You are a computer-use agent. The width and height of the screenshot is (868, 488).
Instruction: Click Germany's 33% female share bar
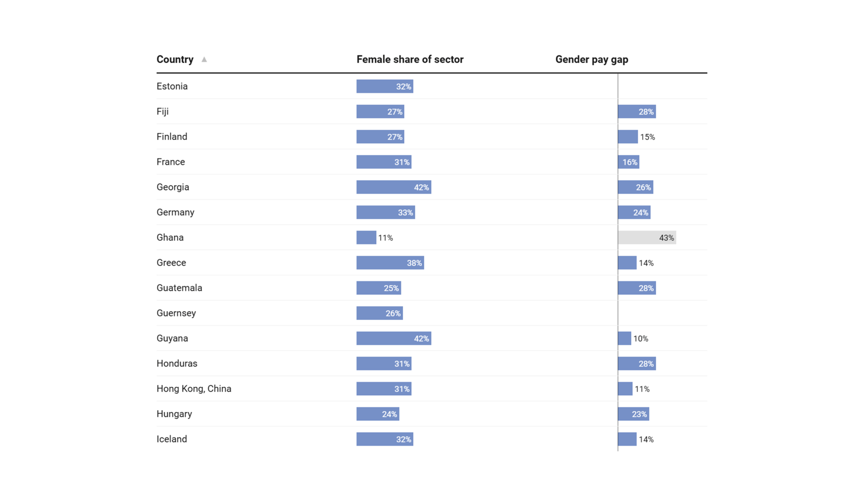click(386, 212)
